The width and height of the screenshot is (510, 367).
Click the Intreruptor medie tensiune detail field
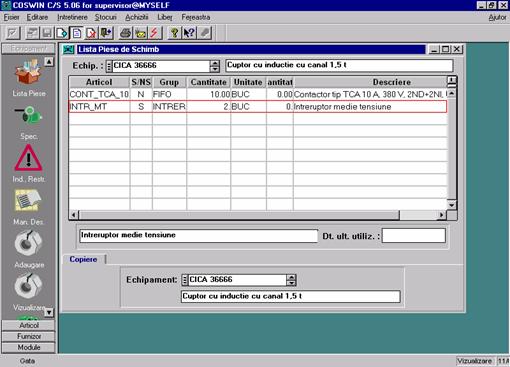tap(199, 236)
